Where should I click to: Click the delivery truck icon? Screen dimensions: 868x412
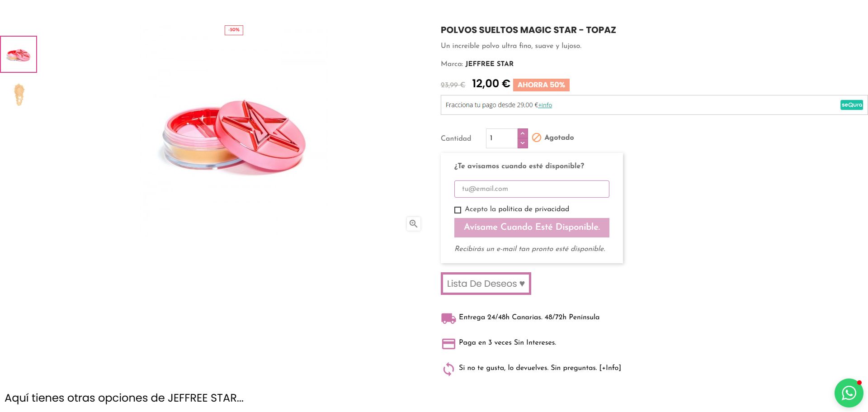pos(448,318)
